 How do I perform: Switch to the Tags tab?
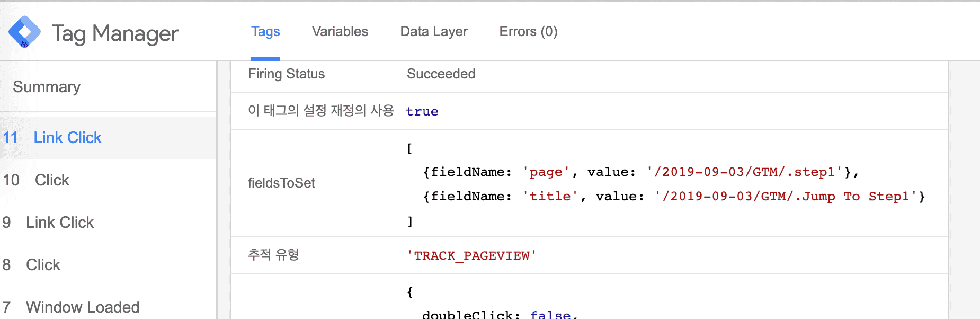tap(265, 32)
